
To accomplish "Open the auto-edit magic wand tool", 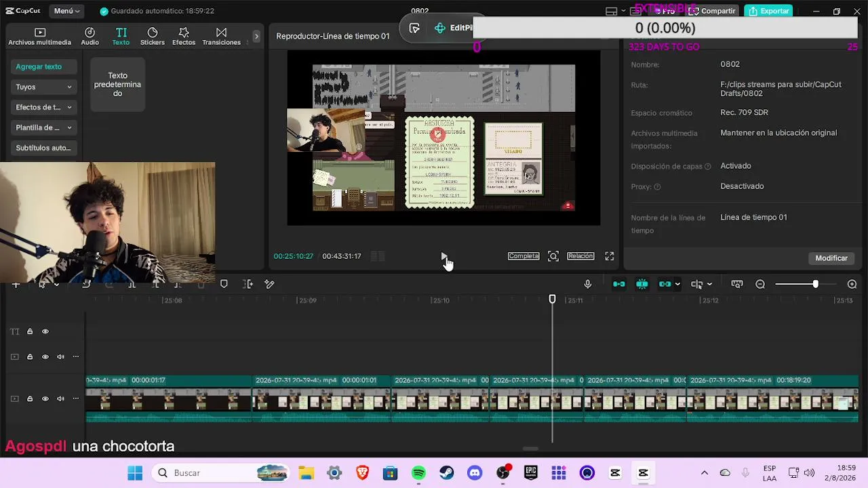I will click(x=269, y=284).
